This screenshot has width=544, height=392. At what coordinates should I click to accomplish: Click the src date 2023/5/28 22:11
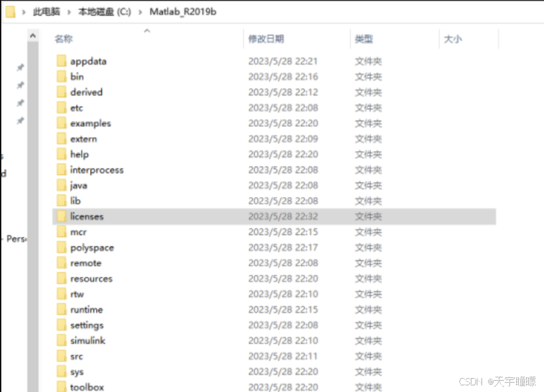pyautogui.click(x=283, y=356)
